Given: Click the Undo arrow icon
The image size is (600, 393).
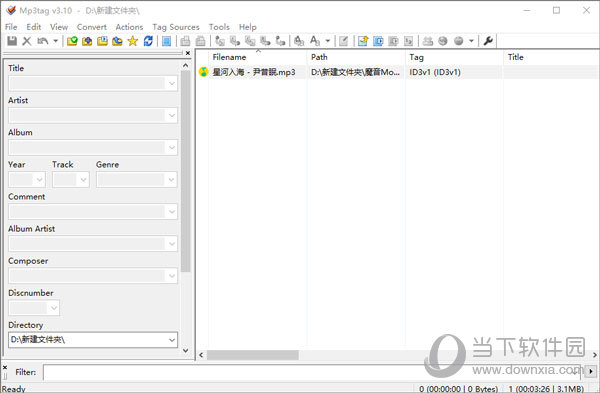Looking at the screenshot, I should (x=42, y=41).
